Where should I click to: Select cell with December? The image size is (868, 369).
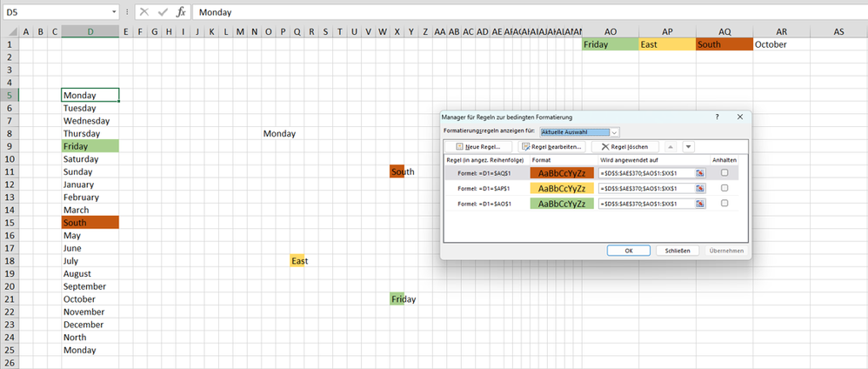[90, 325]
